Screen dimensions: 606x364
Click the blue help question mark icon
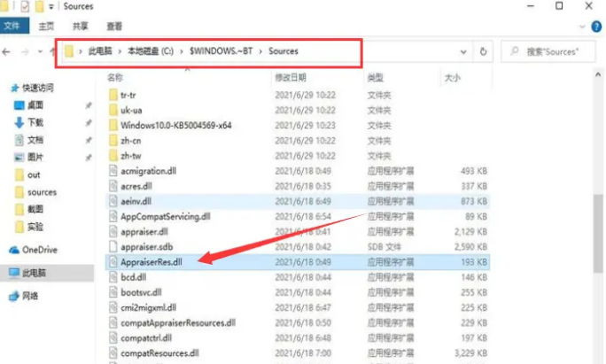596,27
